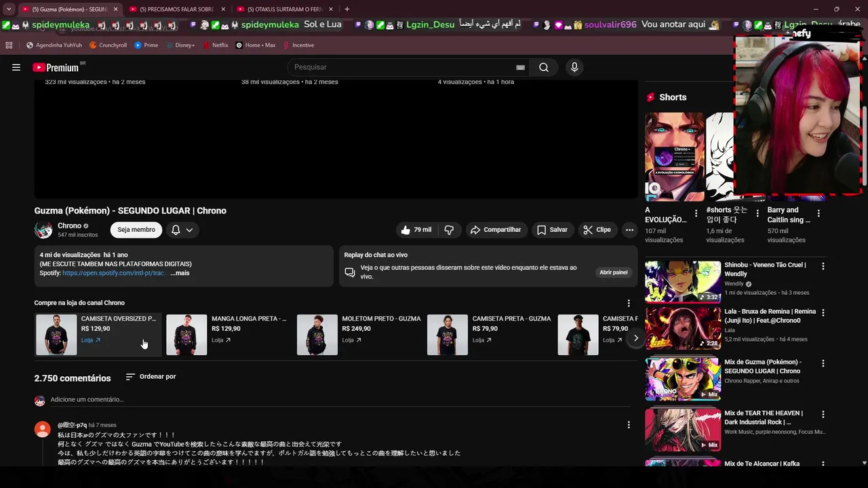Open Chrono channel name link

(69, 226)
